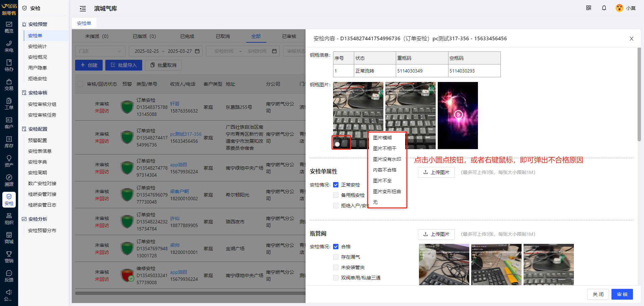Click the panel's vertical scrollbar
644x306 pixels.
point(639,94)
